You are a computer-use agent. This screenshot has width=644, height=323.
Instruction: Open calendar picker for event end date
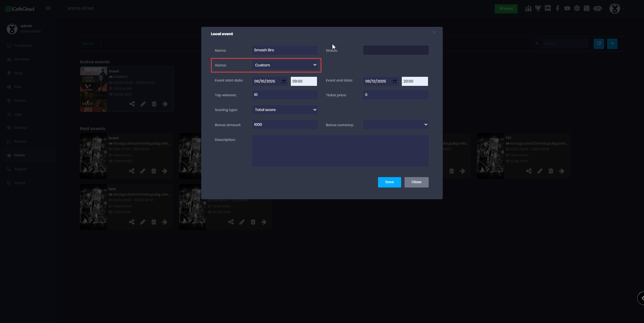(395, 82)
